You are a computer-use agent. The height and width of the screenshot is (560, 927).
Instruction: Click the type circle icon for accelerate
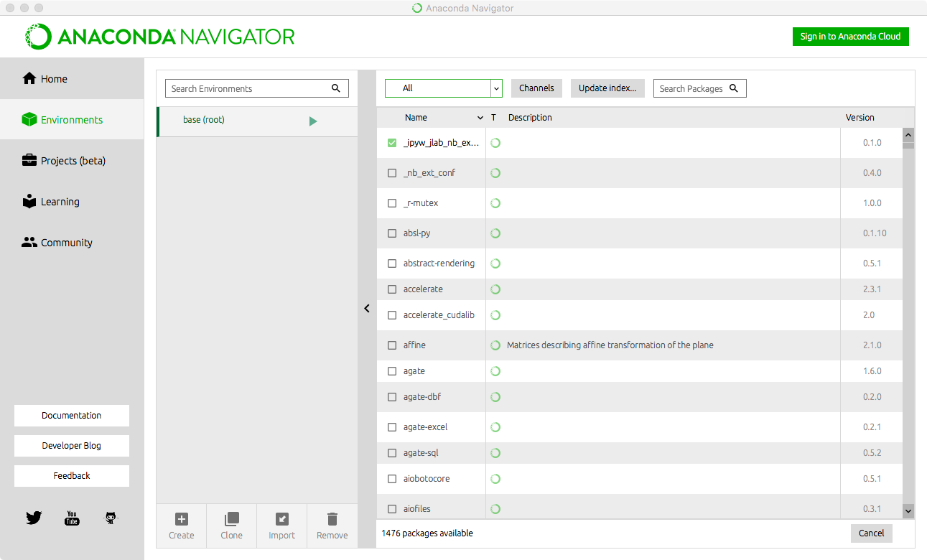click(495, 289)
